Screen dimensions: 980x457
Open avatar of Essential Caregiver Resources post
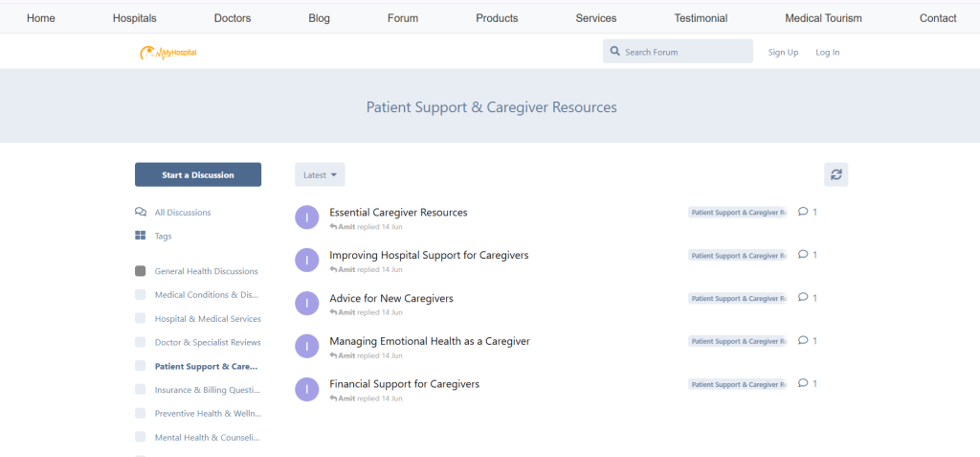point(306,217)
